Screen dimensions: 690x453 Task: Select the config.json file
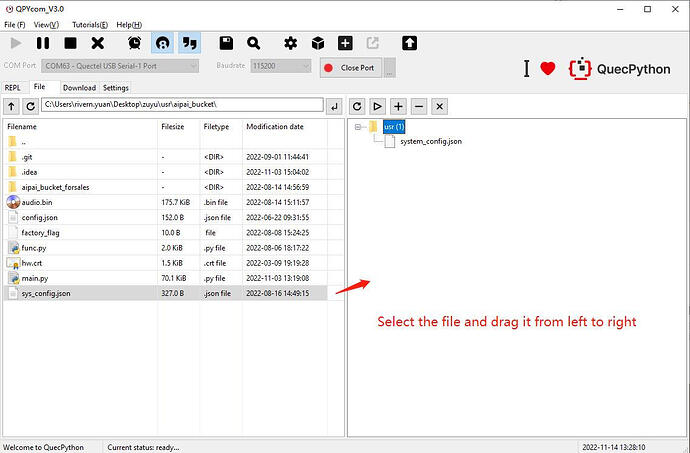pyautogui.click(x=165, y=217)
